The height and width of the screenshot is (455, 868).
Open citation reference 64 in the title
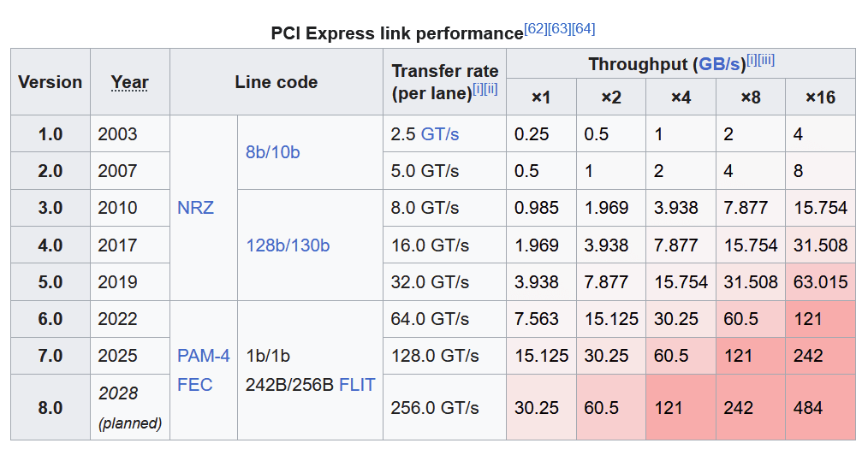pyautogui.click(x=584, y=29)
